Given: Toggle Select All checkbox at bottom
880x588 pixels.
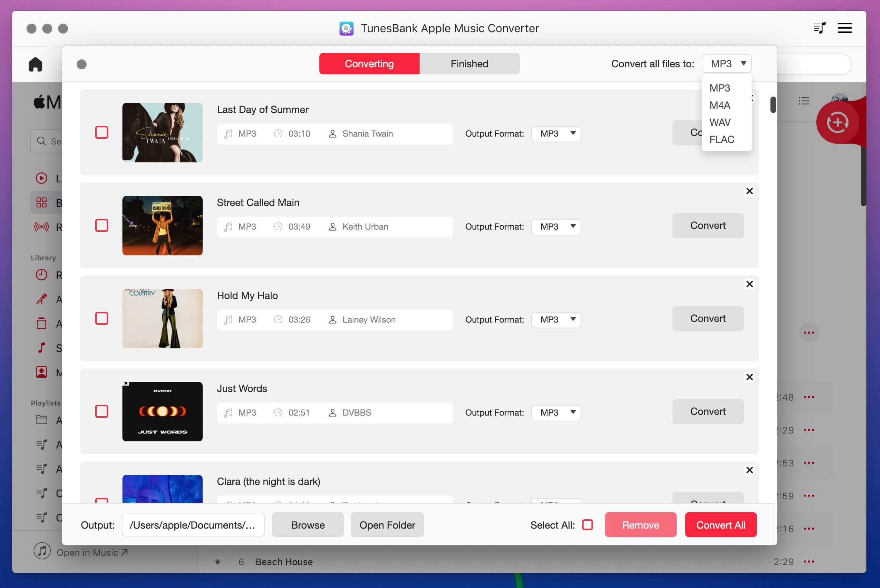Looking at the screenshot, I should click(x=586, y=524).
